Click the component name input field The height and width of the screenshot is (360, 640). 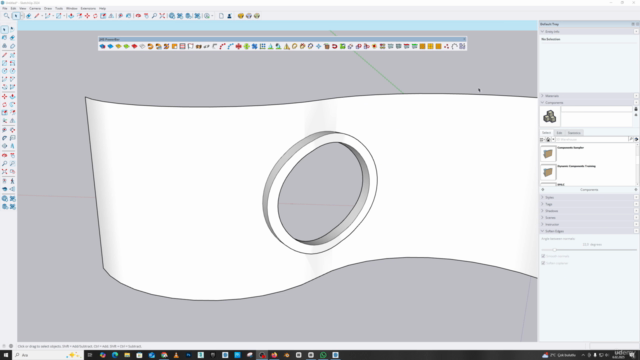[x=596, y=109]
